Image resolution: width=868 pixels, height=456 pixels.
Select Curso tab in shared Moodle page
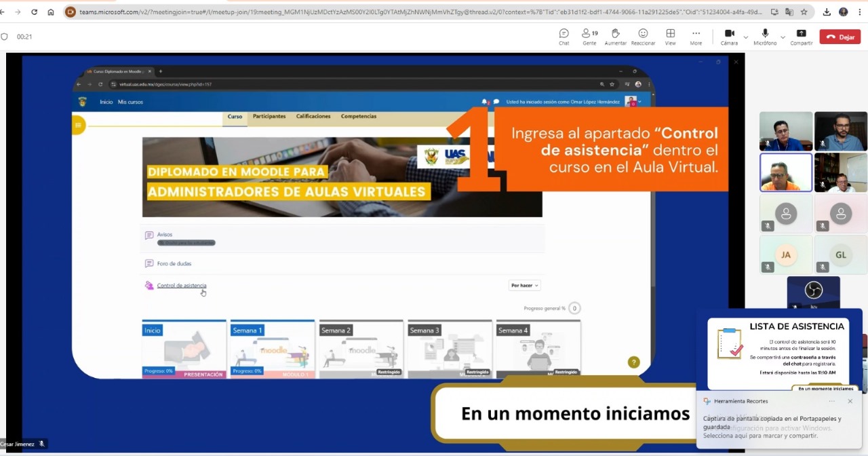pos(235,117)
